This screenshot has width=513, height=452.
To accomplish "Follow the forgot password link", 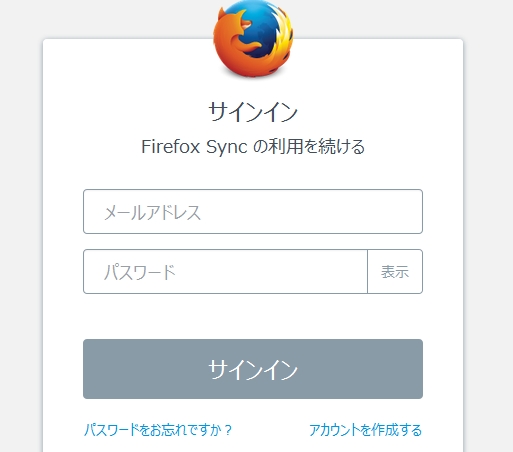I will [158, 430].
